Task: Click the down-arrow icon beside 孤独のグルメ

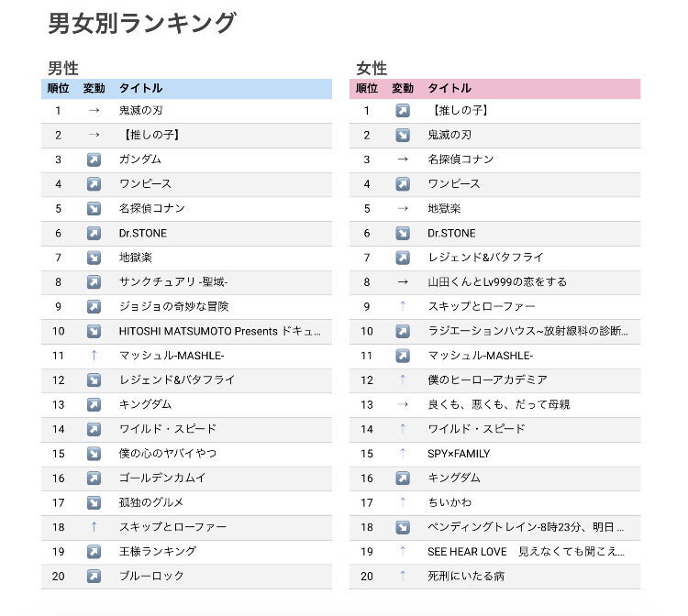Action: (x=94, y=502)
